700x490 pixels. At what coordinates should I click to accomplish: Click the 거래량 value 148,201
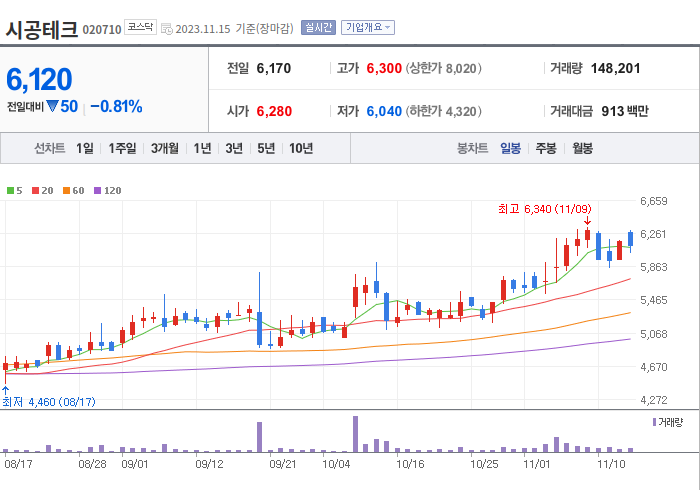pos(615,68)
